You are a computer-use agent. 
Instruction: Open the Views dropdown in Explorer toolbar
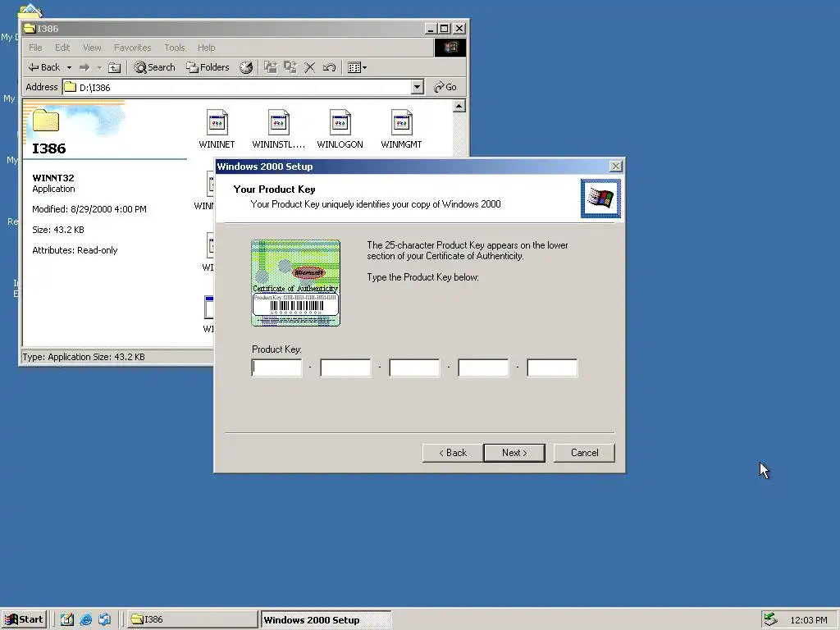click(357, 67)
